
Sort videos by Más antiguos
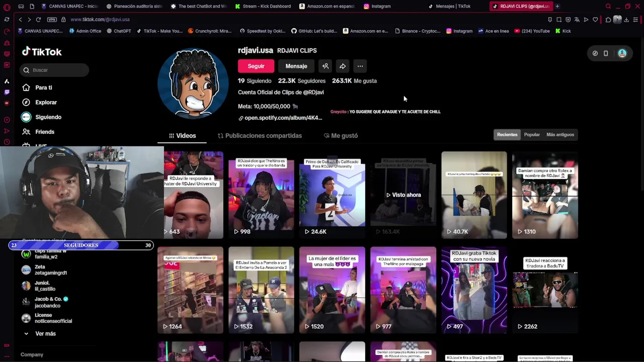coord(560,135)
